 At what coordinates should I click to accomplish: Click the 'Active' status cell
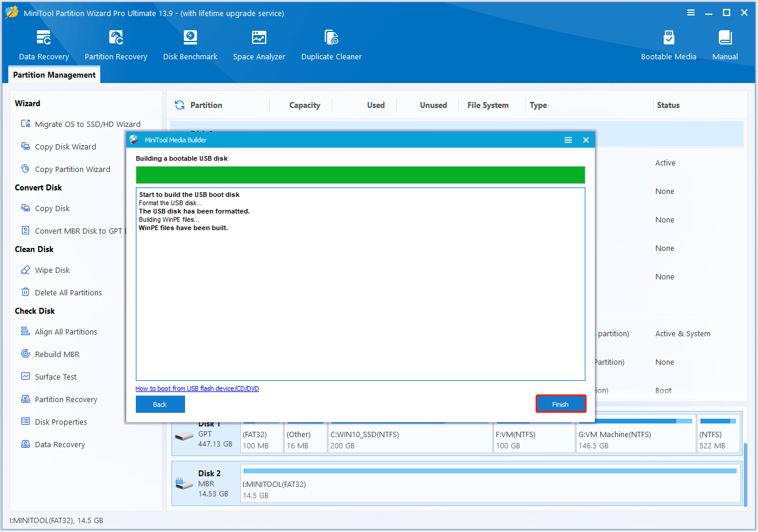pyautogui.click(x=665, y=163)
